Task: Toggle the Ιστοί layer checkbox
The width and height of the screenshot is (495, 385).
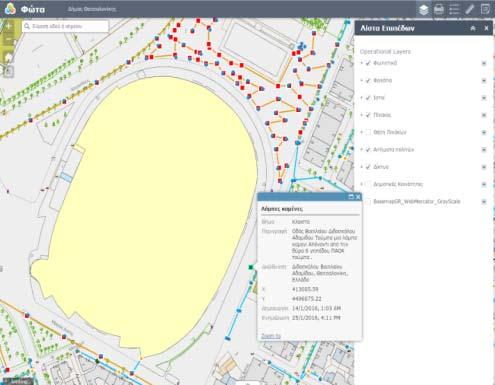Action: (368, 98)
